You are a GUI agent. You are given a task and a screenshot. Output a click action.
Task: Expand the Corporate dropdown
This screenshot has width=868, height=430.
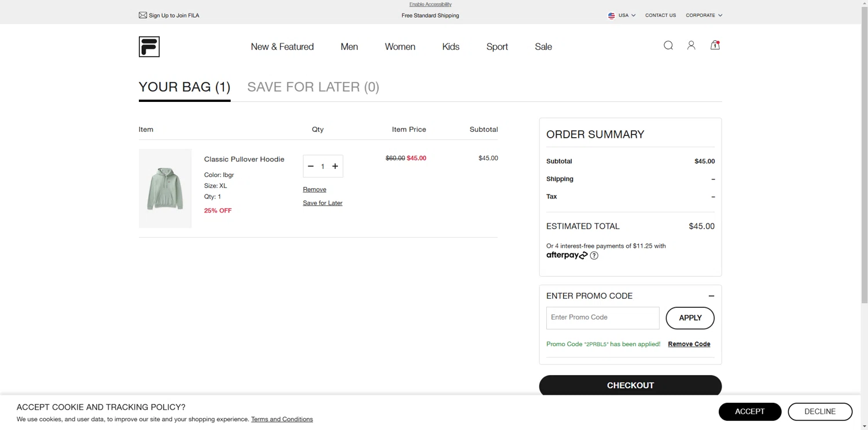(x=704, y=16)
